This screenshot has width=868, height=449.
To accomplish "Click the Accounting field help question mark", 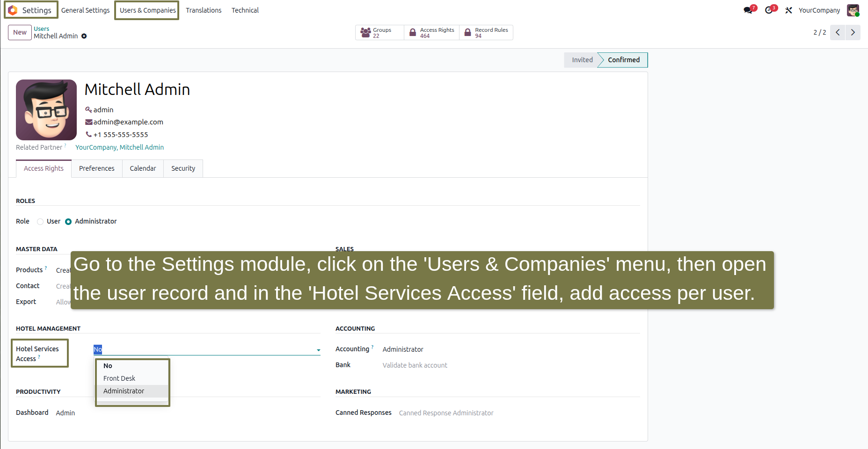I will coord(372,347).
